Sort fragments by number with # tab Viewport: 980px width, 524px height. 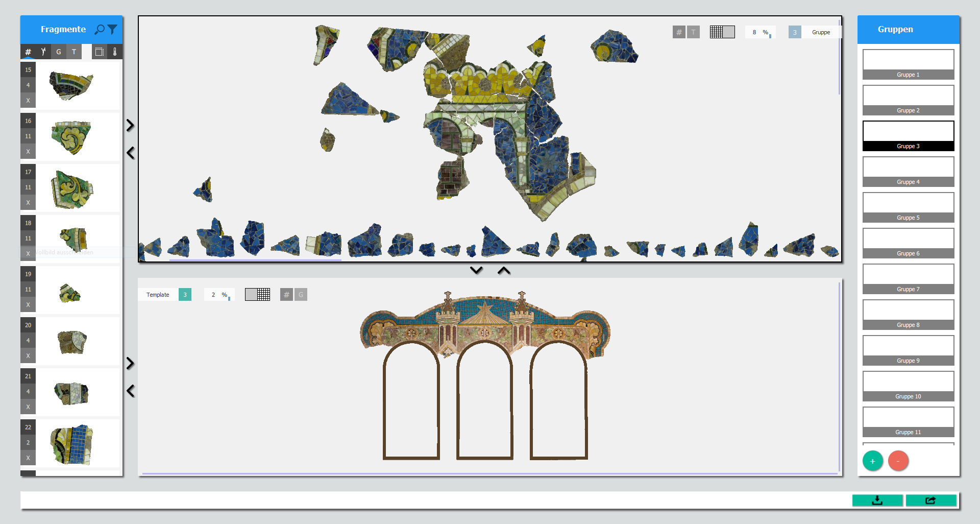28,52
